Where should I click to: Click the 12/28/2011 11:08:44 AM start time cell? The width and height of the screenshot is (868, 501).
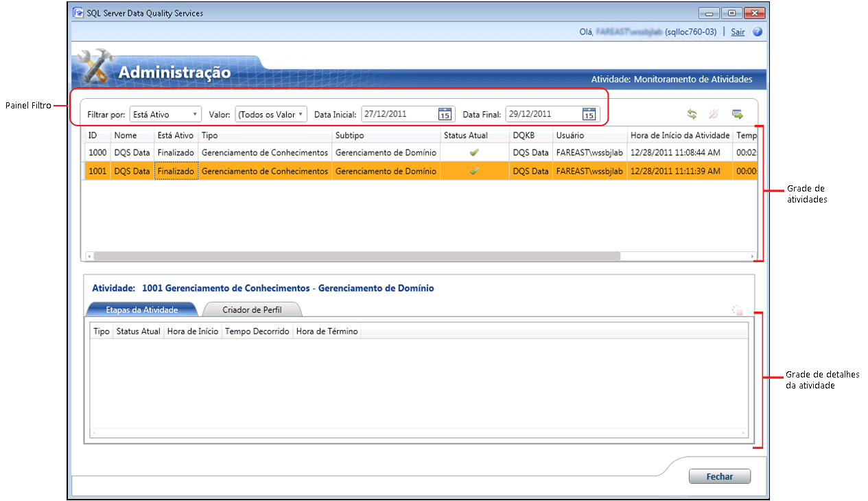tap(680, 152)
